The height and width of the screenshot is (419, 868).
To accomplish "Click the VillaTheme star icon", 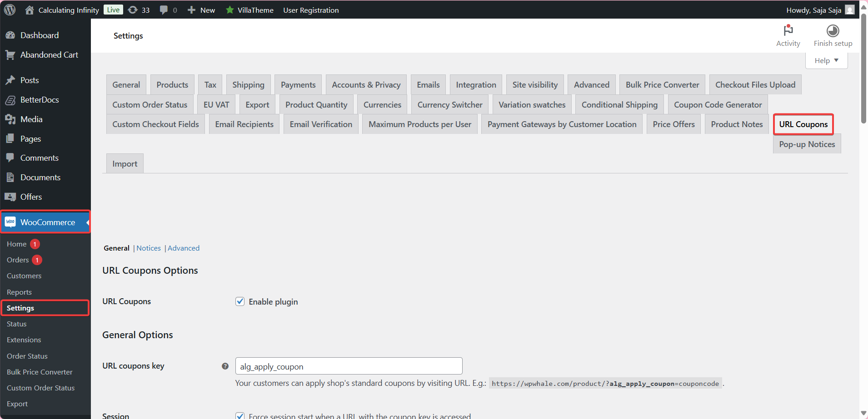I will (x=230, y=10).
